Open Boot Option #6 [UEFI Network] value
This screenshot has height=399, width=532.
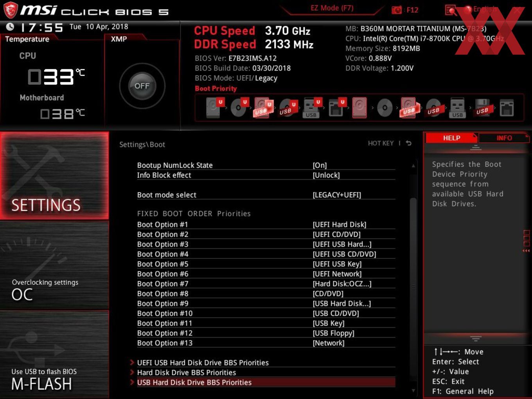coord(337,274)
